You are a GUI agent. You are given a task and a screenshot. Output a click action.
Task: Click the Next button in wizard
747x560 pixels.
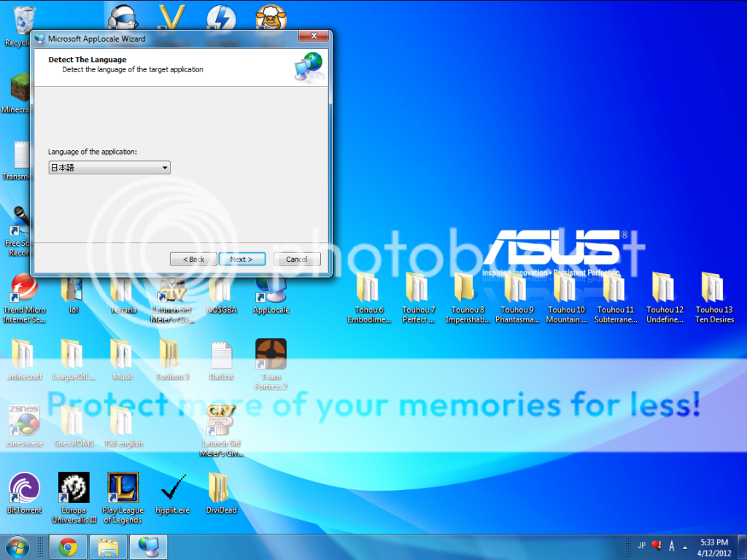tap(241, 259)
